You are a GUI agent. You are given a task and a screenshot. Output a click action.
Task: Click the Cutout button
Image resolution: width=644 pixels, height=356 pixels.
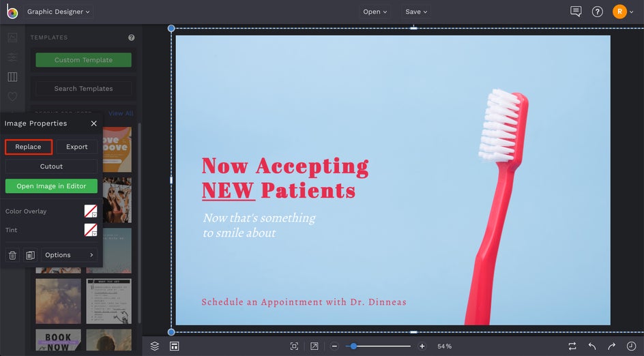pos(51,166)
